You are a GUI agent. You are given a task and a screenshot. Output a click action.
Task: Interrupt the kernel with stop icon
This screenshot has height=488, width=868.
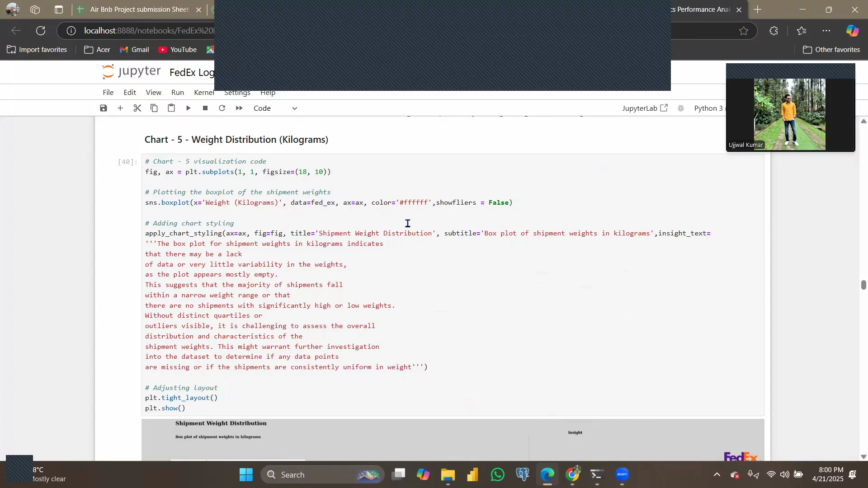click(205, 108)
